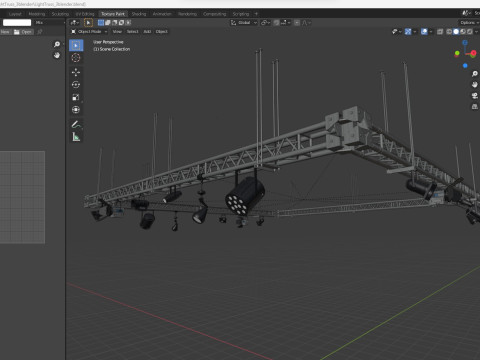Click the green Y axis gizmo handle
The height and width of the screenshot is (360, 480).
point(457,53)
